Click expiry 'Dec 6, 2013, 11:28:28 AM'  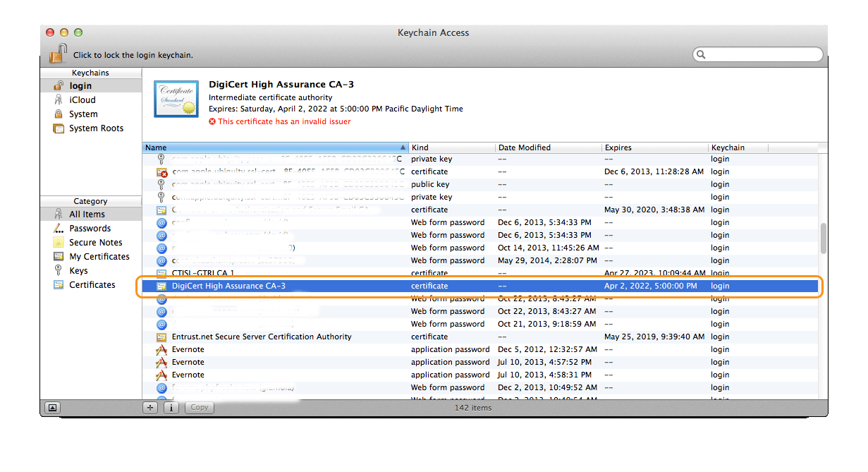654,171
